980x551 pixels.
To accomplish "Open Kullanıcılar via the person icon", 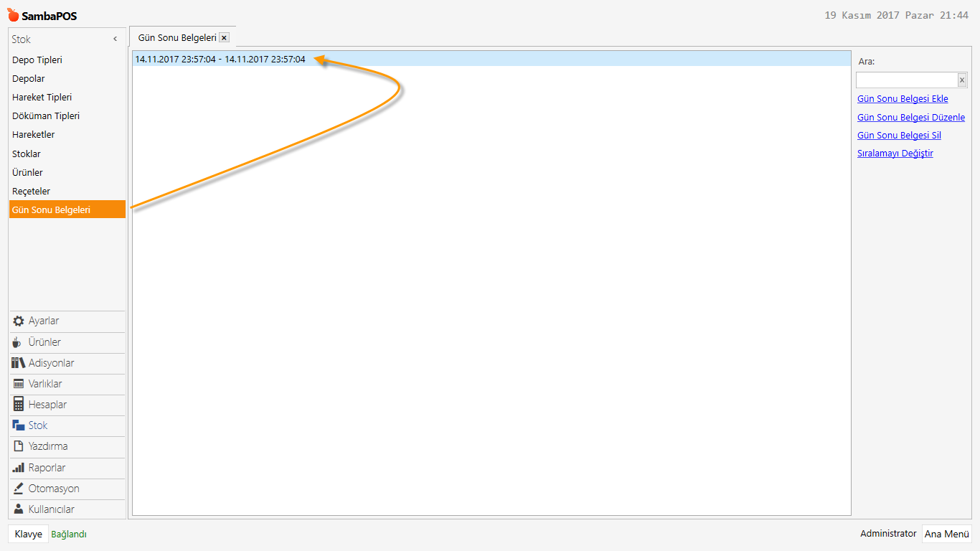I will (19, 509).
